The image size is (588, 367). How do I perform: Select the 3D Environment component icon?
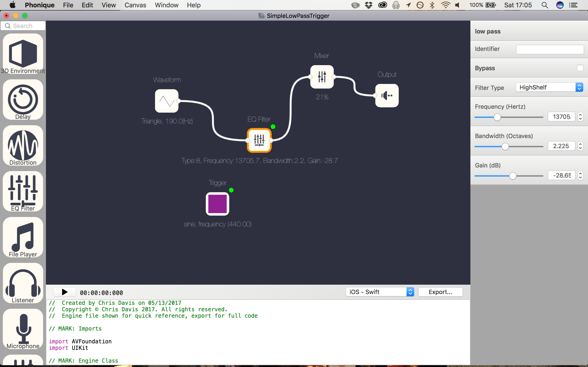23,54
